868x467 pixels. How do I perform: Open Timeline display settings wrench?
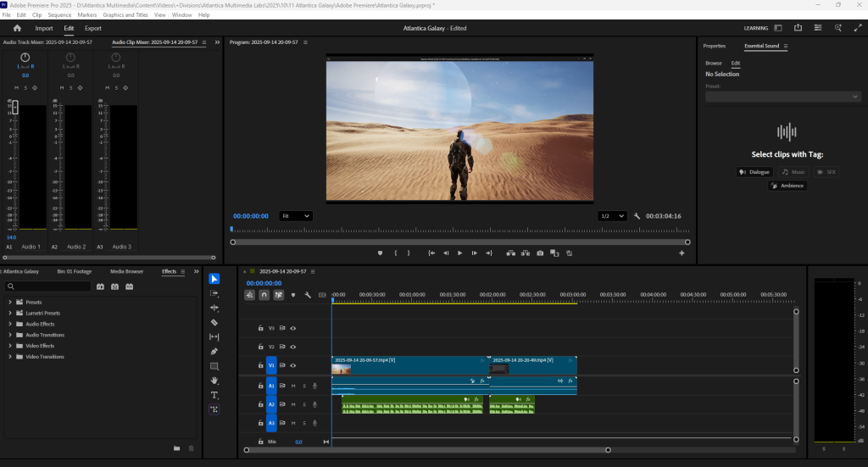[308, 295]
